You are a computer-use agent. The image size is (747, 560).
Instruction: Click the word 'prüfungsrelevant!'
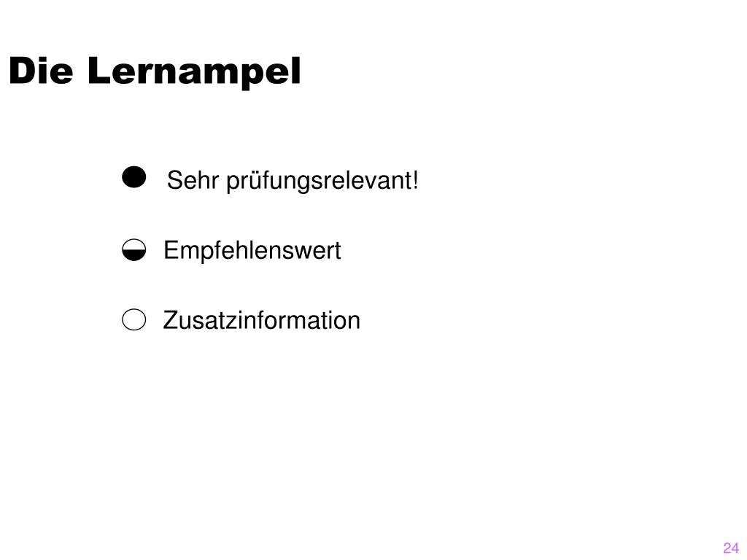point(322,182)
